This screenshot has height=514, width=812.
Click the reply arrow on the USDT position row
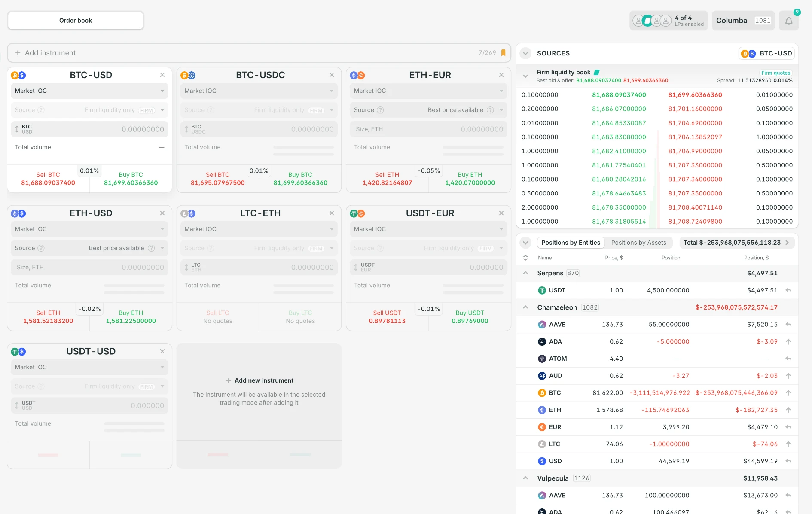pos(788,290)
